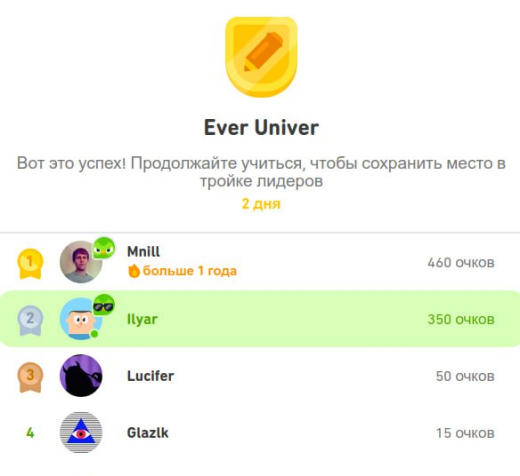Open the Lucifer username link
This screenshot has height=476, width=520.
pyautogui.click(x=150, y=376)
